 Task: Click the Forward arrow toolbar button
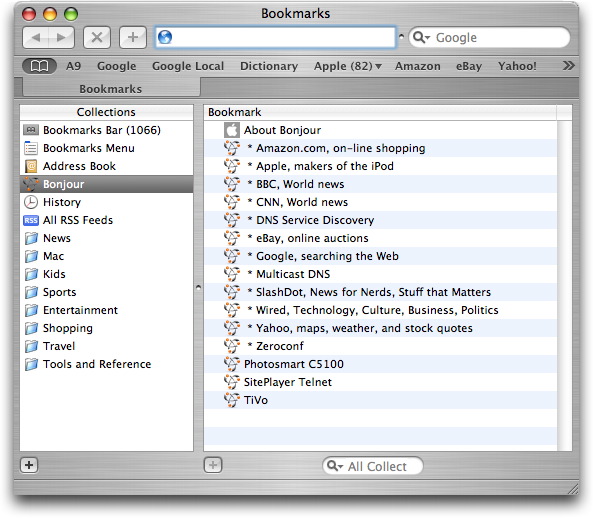pyautogui.click(x=61, y=37)
